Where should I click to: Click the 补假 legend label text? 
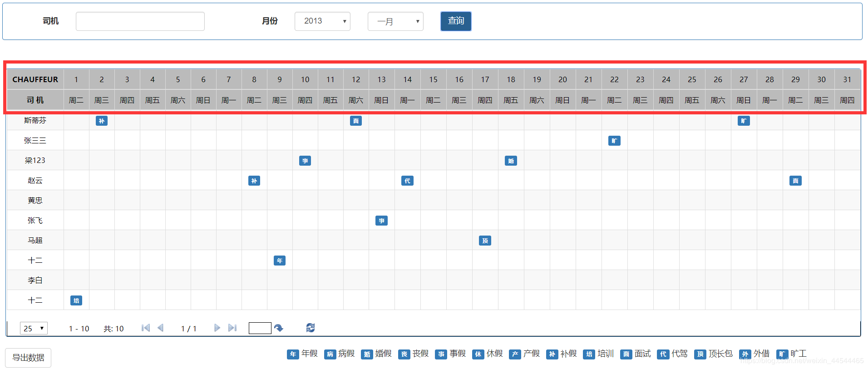coord(568,354)
